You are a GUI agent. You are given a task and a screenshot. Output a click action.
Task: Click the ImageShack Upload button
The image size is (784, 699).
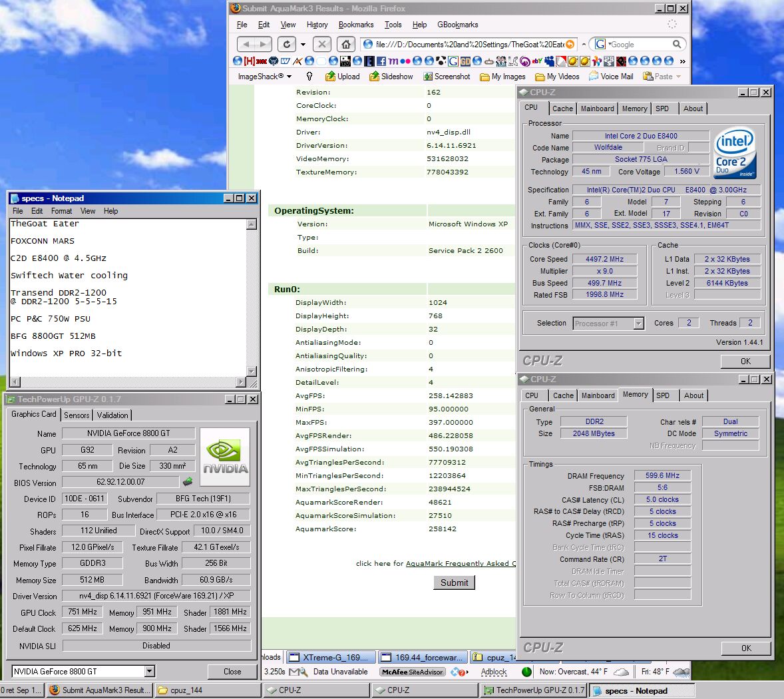(343, 77)
